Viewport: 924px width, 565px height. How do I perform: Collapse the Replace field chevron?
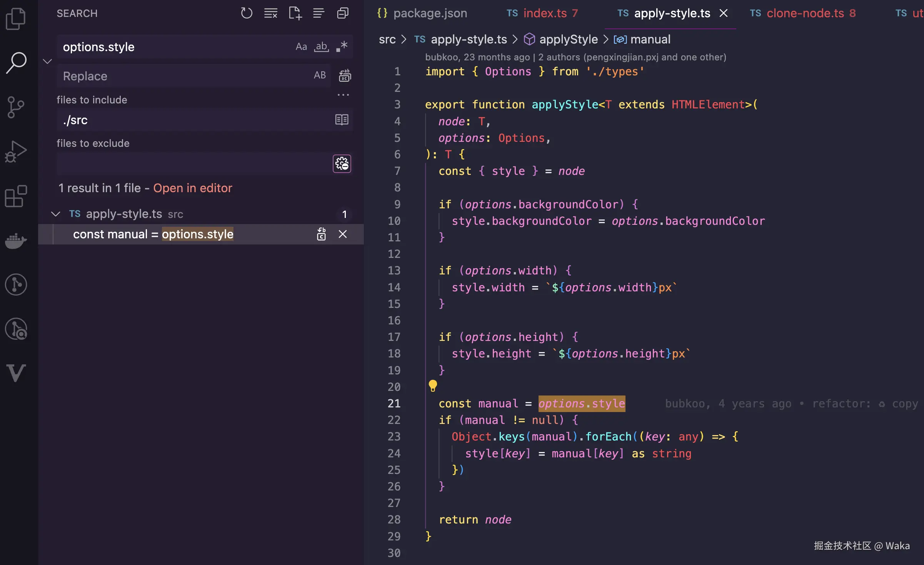point(47,61)
